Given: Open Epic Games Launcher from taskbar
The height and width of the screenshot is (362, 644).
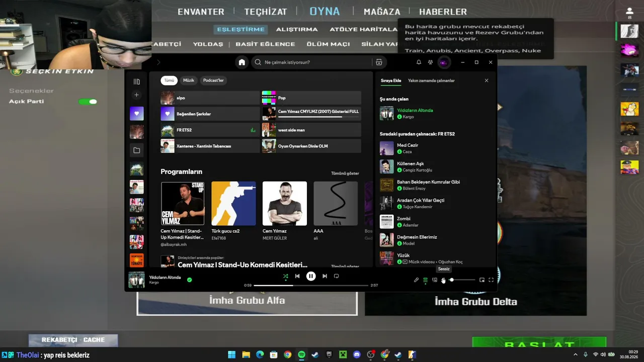Looking at the screenshot, I should pos(330,354).
